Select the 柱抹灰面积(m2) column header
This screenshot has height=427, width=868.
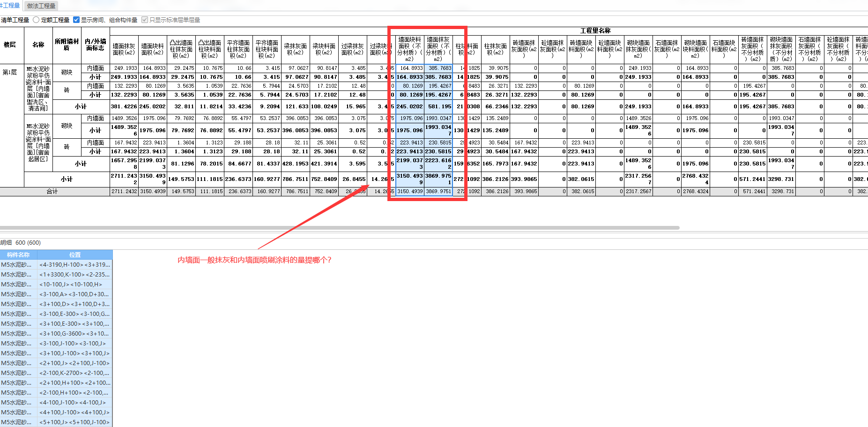coord(496,49)
